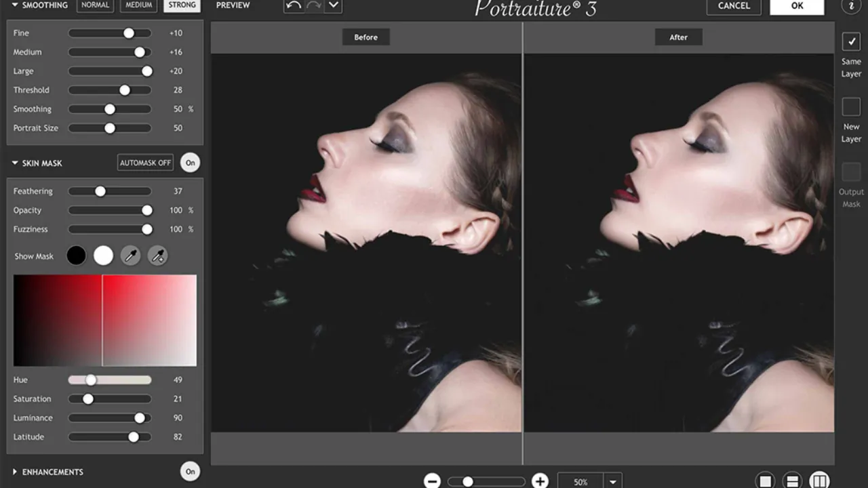Click the Show Mask label
This screenshot has height=488, width=868.
click(34, 256)
